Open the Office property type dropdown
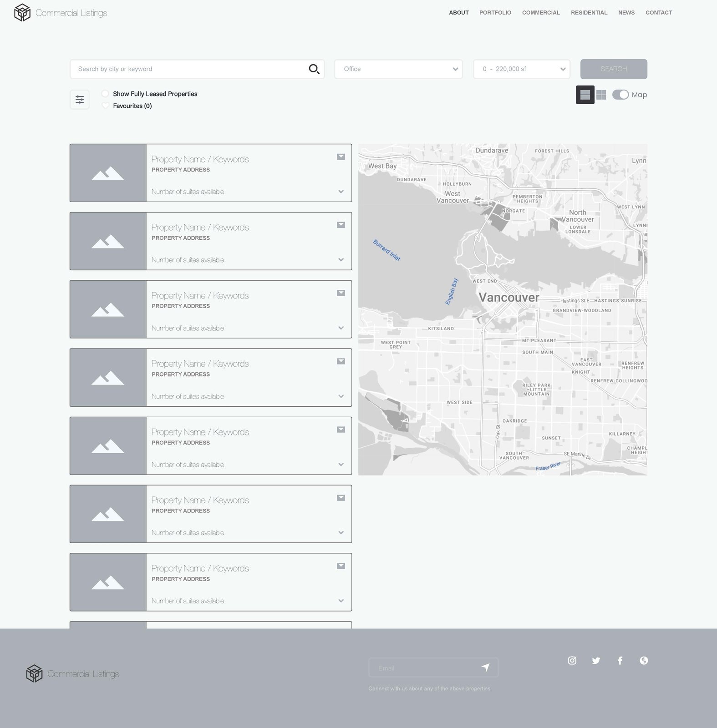This screenshot has height=728, width=717. [x=398, y=69]
